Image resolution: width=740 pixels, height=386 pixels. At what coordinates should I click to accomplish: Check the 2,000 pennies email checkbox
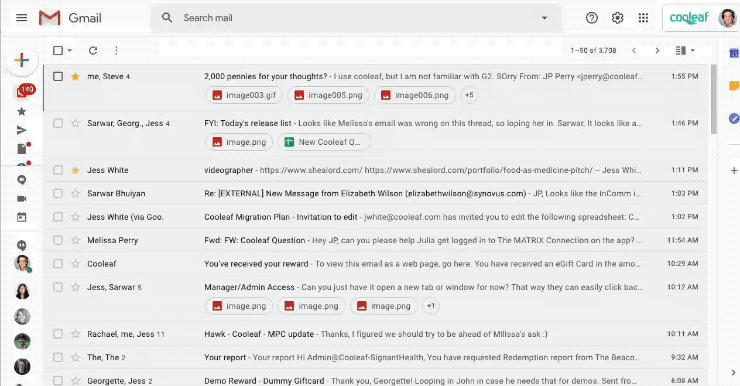coord(58,76)
